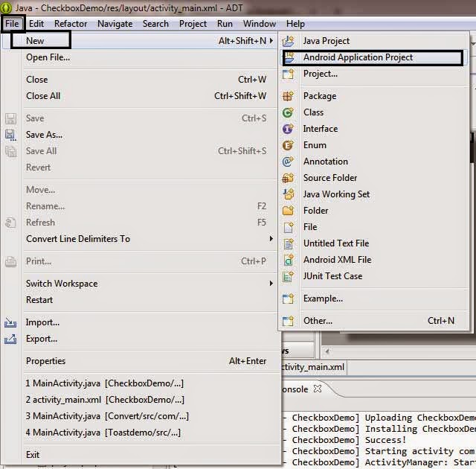Open recent file 3 MainActivity.java Convert
This screenshot has width=476, height=469.
coord(140,416)
